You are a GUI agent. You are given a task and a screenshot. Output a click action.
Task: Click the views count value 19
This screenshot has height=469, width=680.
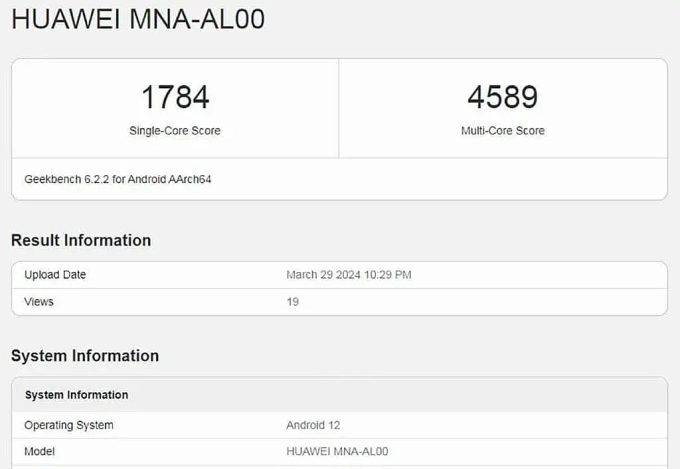point(293,301)
